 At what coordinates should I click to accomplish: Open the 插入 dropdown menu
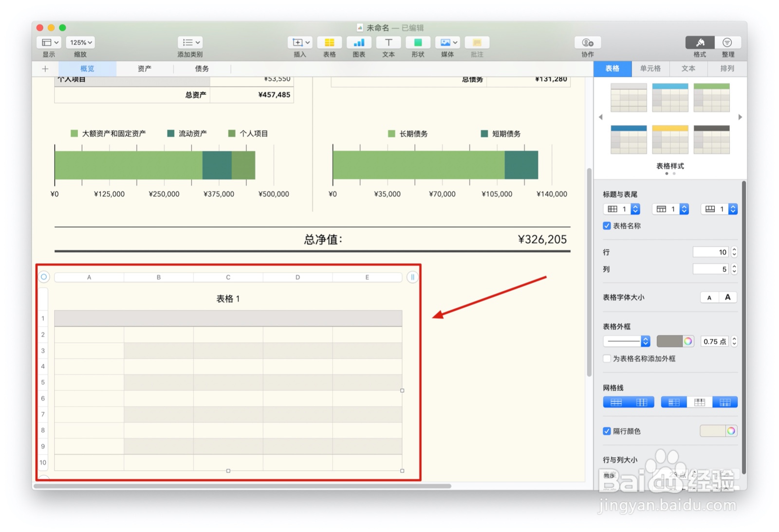click(300, 42)
